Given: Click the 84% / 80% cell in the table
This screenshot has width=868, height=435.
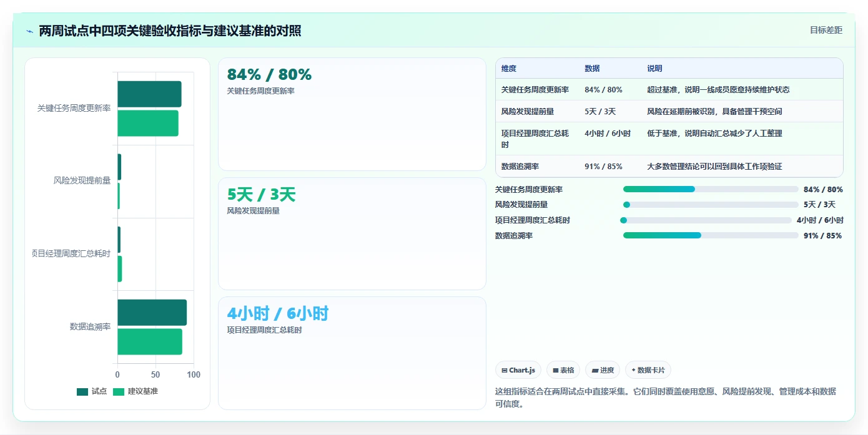Looking at the screenshot, I should click(x=603, y=90).
